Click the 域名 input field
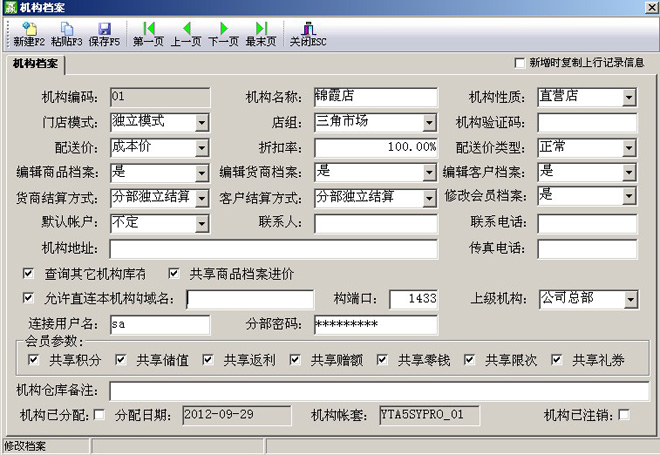 click(250, 299)
